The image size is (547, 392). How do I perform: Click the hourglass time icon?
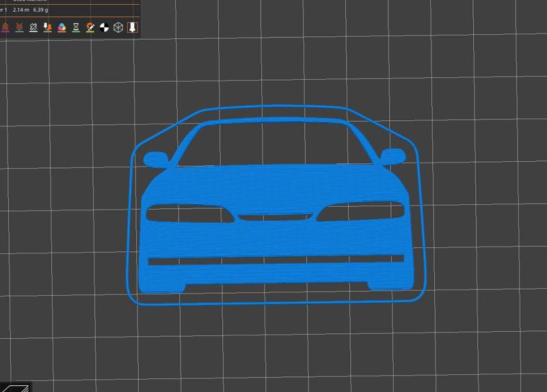click(x=76, y=27)
